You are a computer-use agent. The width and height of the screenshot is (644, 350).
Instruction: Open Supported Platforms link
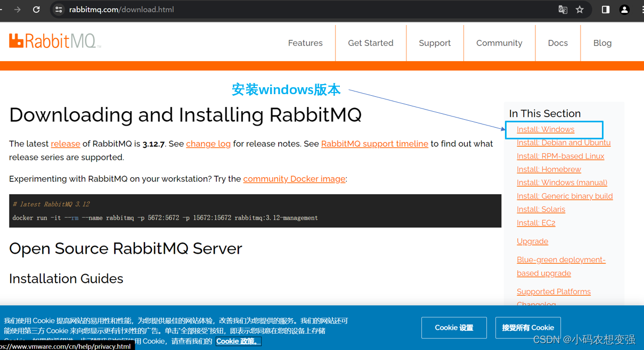[x=553, y=291]
